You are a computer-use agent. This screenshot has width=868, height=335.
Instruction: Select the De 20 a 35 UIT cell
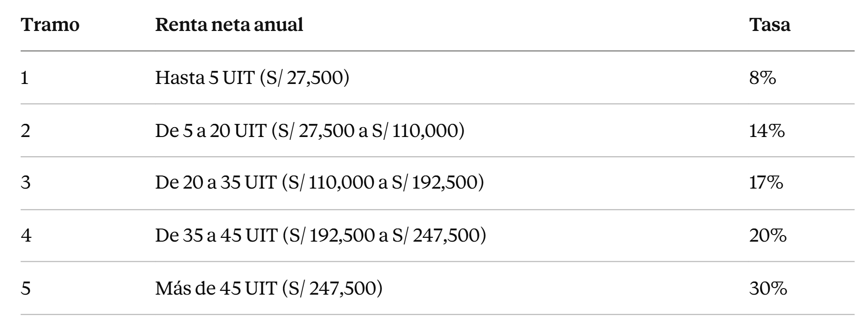pos(319,183)
